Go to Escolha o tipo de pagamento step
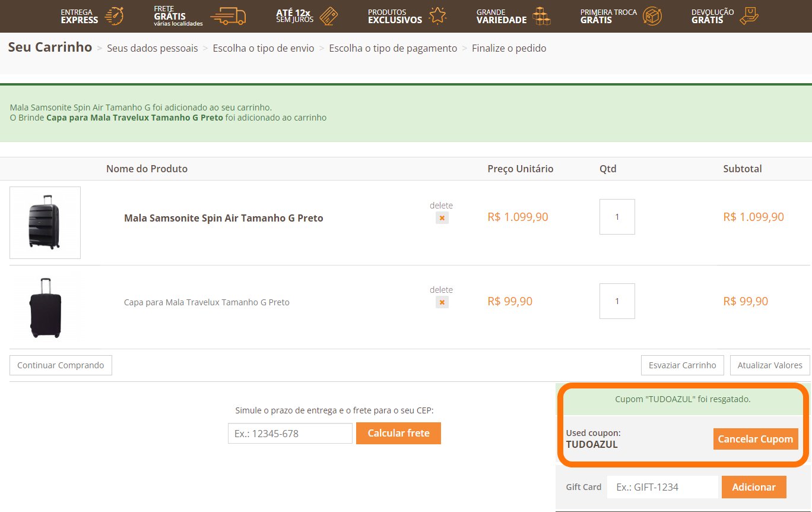 pyautogui.click(x=393, y=48)
